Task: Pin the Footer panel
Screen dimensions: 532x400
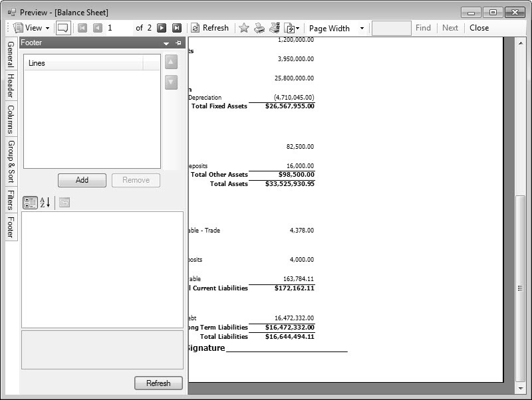Action: click(x=178, y=43)
